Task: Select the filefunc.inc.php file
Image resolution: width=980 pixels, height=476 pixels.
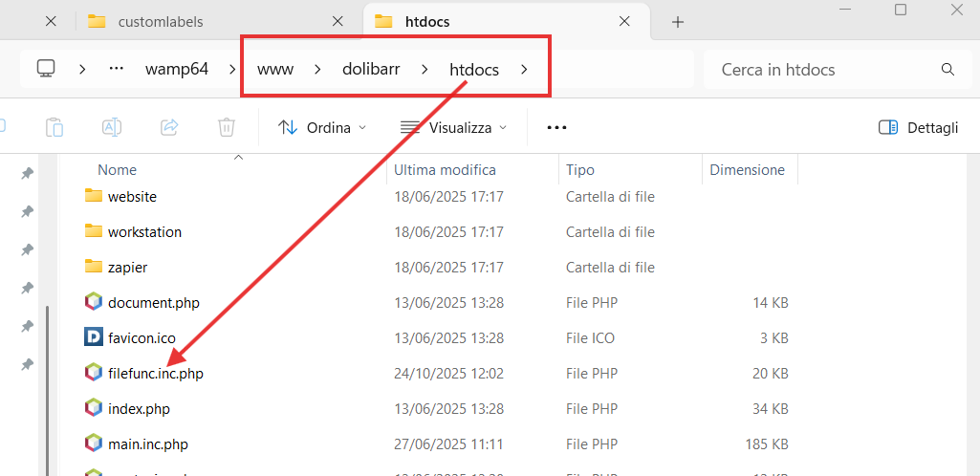Action: coord(155,373)
